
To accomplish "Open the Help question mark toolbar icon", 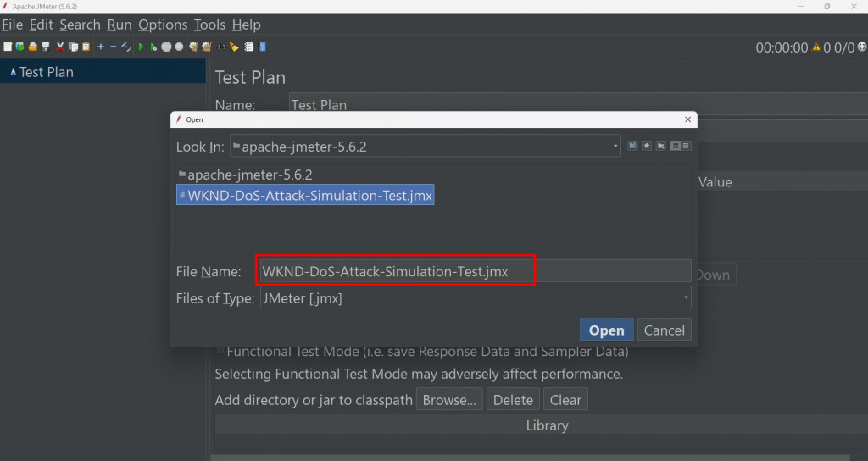I will tap(263, 47).
